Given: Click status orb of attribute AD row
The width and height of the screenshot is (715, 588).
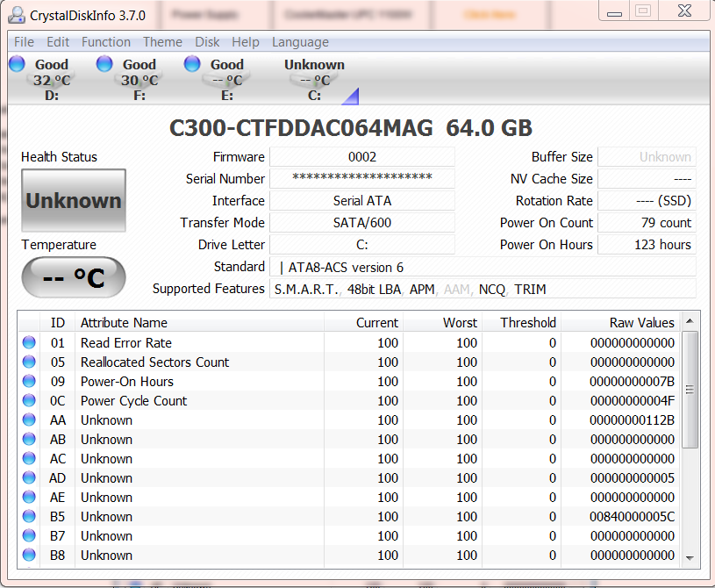Looking at the screenshot, I should tap(29, 477).
